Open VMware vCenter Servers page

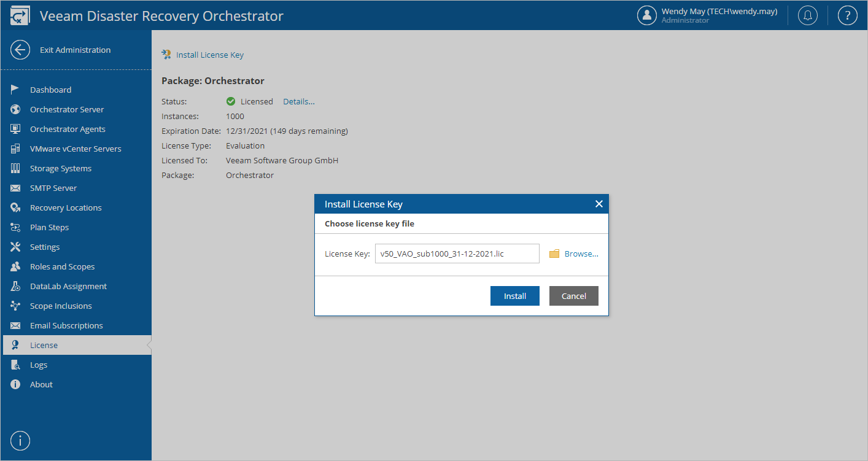76,149
